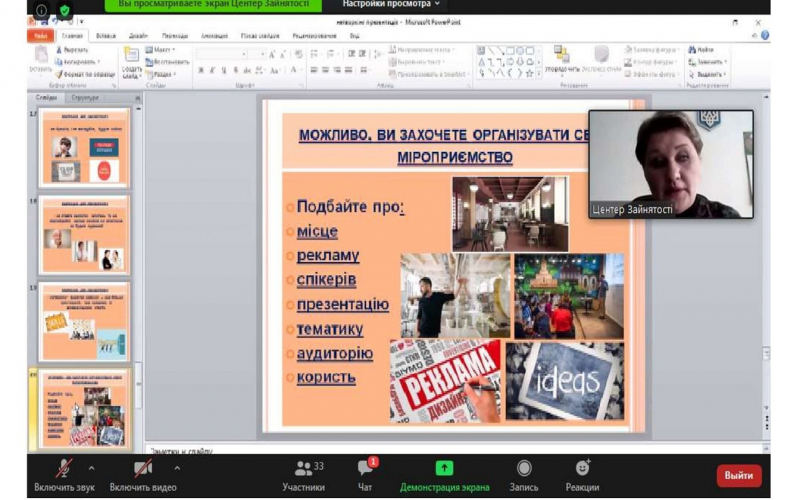Open the 'Чат' chat panel
Image resolution: width=800 pixels, height=500 pixels.
[x=365, y=476]
